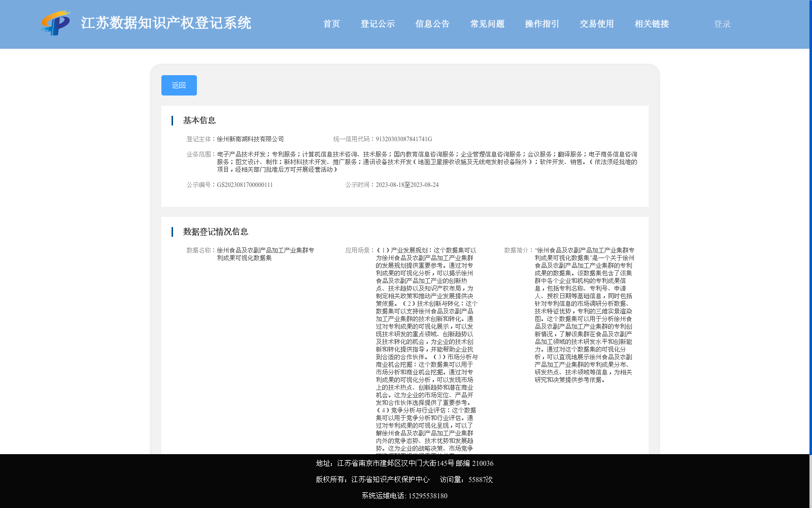Viewport: 812px width, 508px height.
Task: Open the 操作指引 menu item
Action: click(x=542, y=24)
